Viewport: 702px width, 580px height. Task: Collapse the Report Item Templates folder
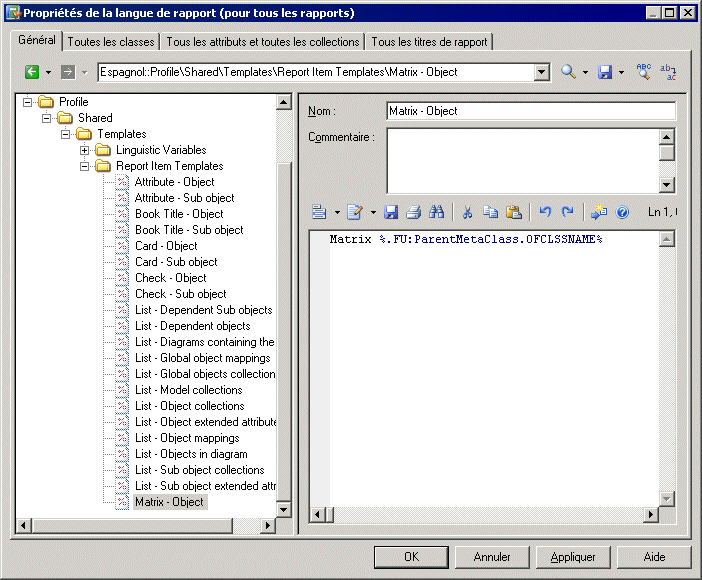(84, 166)
